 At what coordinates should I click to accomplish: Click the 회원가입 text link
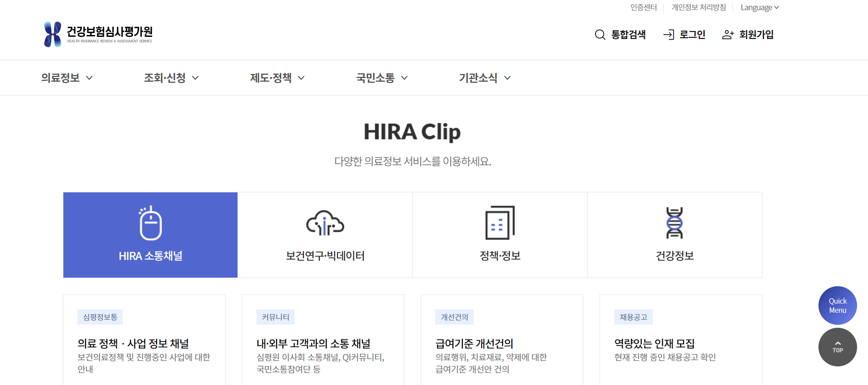point(757,35)
